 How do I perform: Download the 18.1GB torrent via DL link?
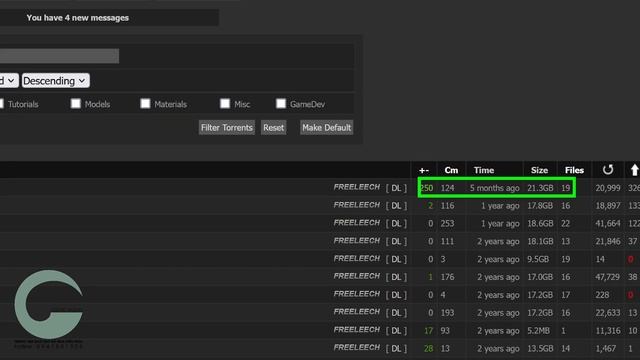[396, 242]
